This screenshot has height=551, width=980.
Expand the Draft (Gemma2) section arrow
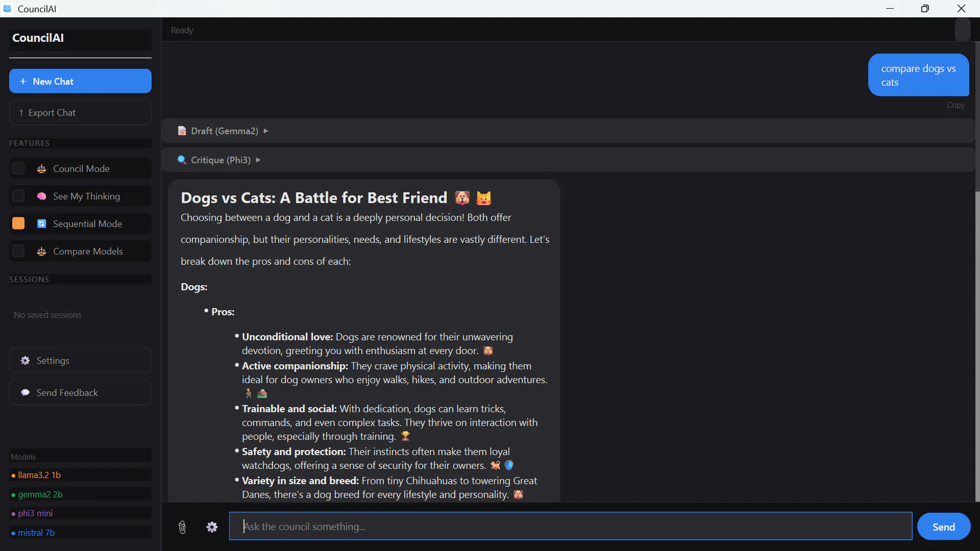click(x=266, y=131)
